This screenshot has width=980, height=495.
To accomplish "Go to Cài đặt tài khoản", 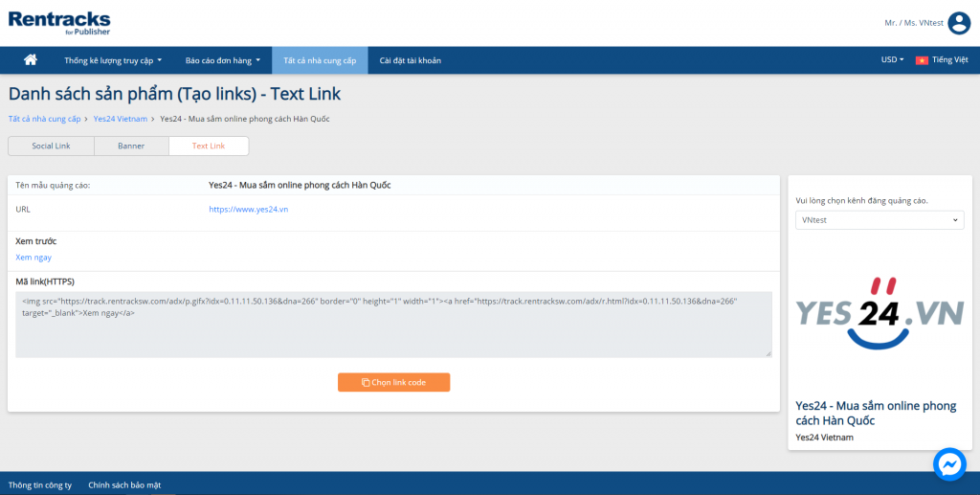I will coord(410,60).
